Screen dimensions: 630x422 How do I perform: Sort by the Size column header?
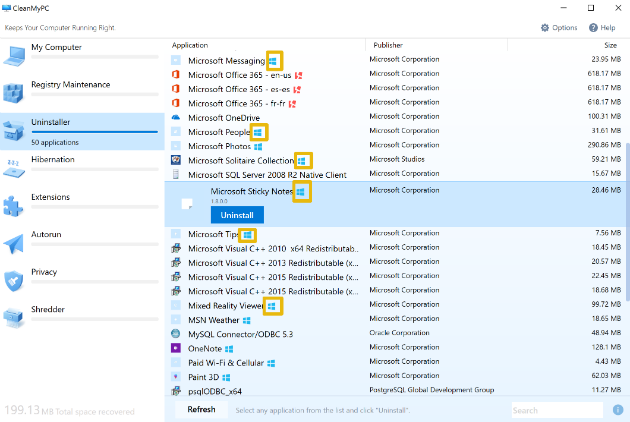[610, 45]
